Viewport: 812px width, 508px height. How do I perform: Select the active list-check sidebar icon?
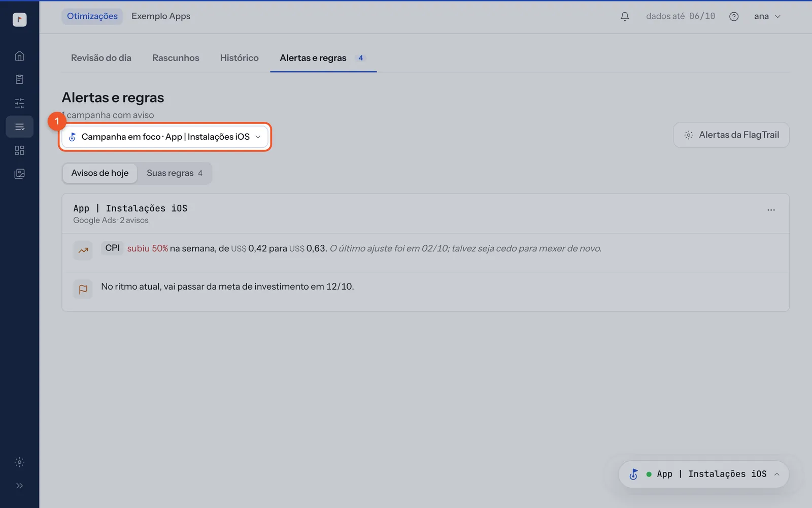pyautogui.click(x=19, y=126)
